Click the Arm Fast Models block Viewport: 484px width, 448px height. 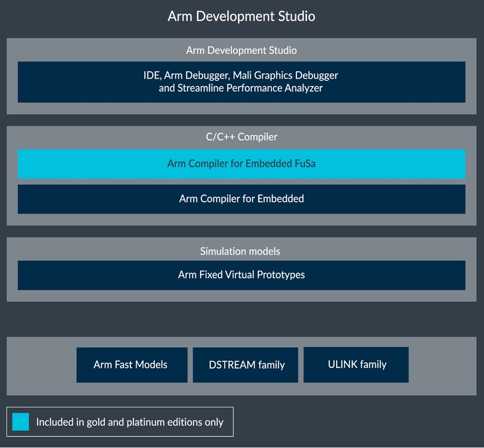click(x=131, y=365)
